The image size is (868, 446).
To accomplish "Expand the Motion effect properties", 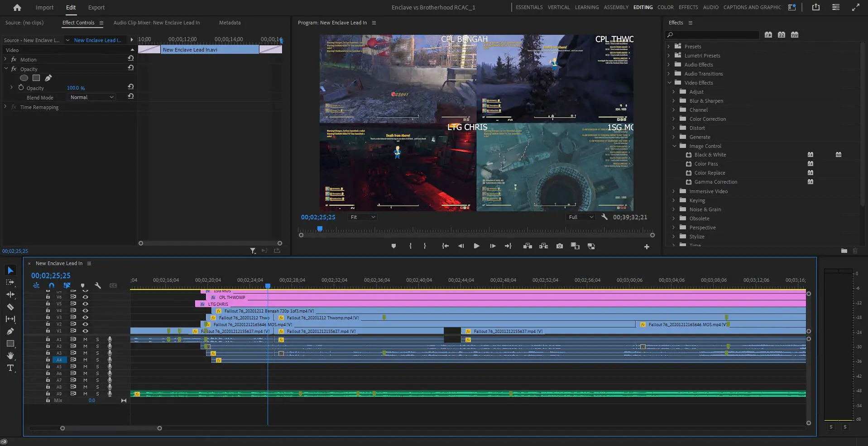I will coord(5,59).
